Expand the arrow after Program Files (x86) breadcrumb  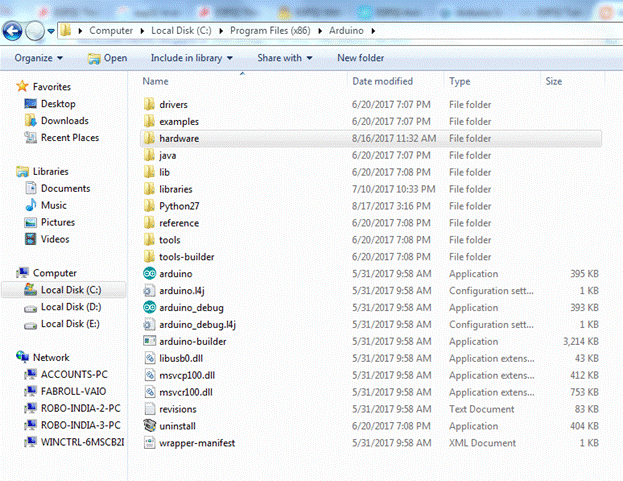tap(320, 31)
